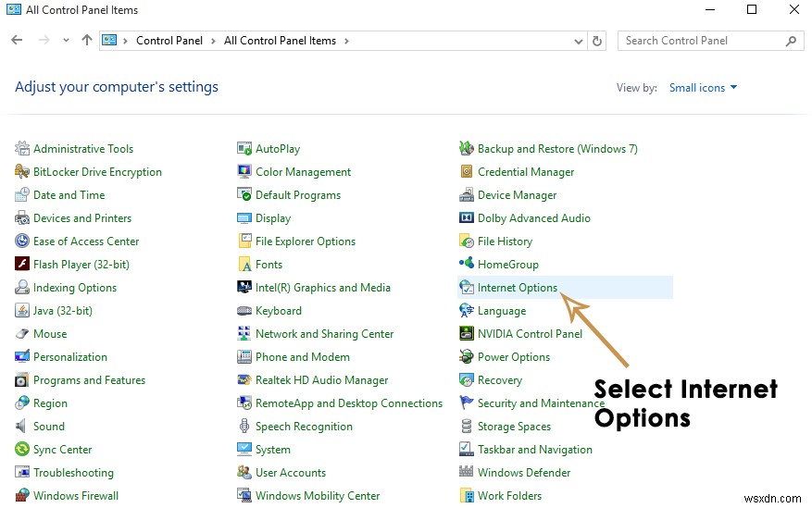Open the BitLocker Drive Encryption icon
Viewport: 812px width, 508px height.
click(x=22, y=172)
